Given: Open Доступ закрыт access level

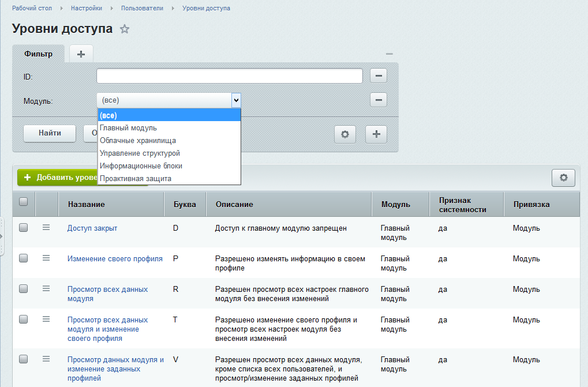Looking at the screenshot, I should (92, 228).
